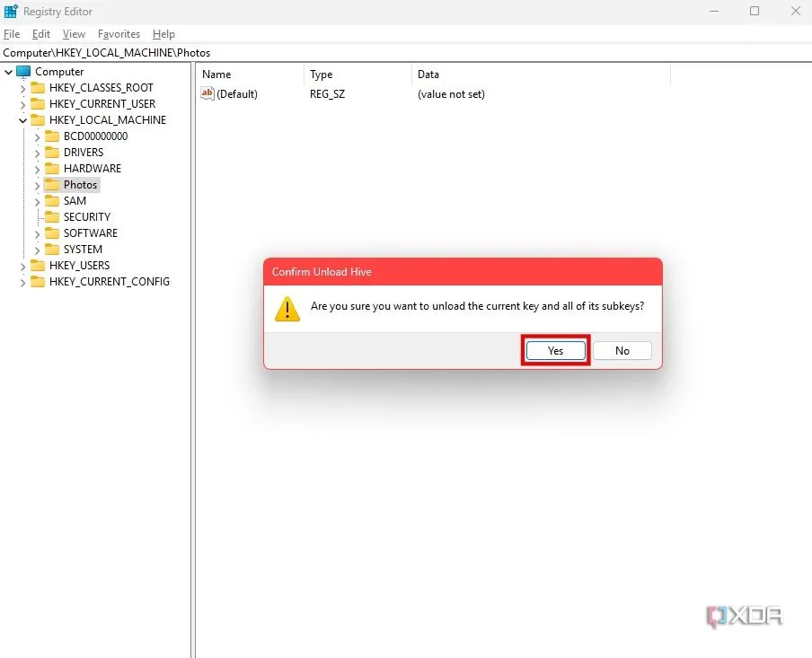Open the View menu
The width and height of the screenshot is (812, 658).
[74, 34]
